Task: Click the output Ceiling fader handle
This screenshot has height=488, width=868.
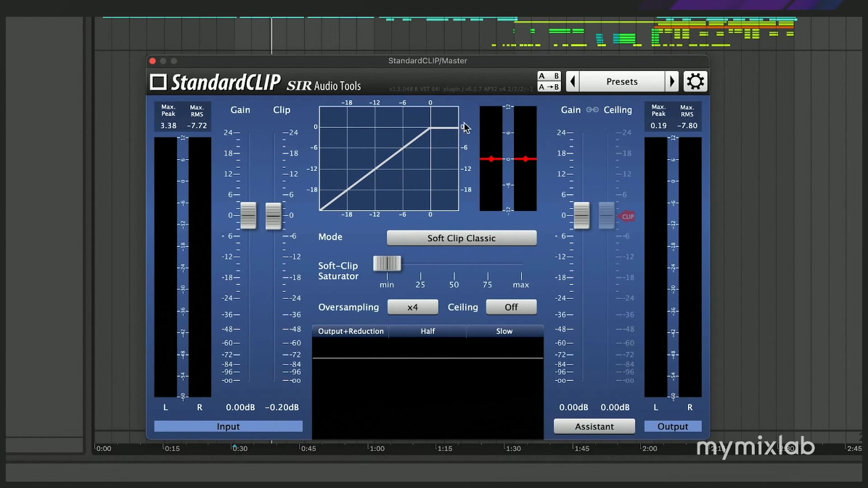Action: pyautogui.click(x=607, y=216)
